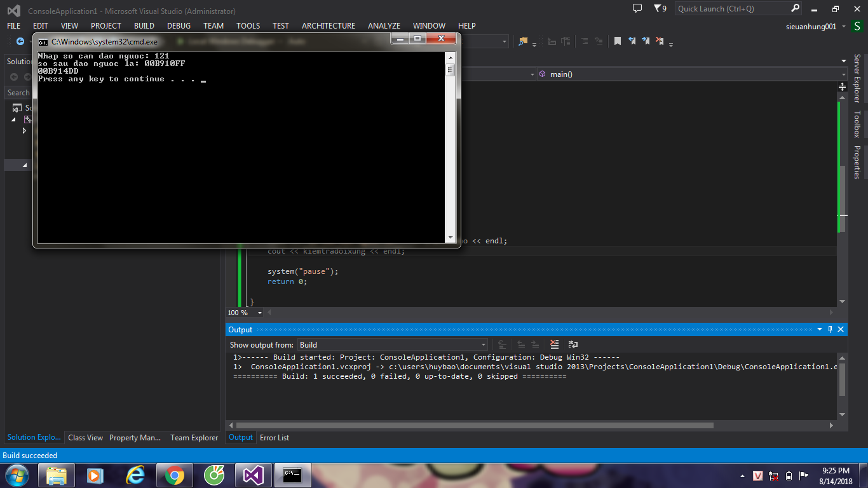Open Google Chrome from the taskbar

[x=174, y=475]
